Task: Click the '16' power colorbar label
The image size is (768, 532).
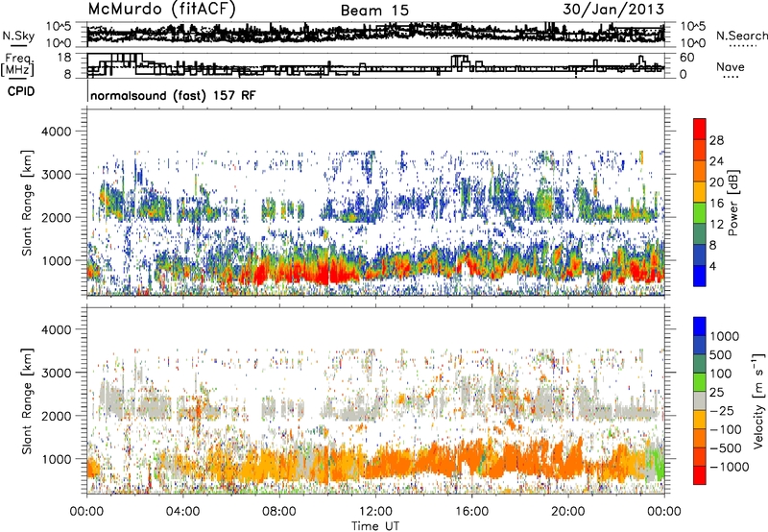Action: point(716,204)
